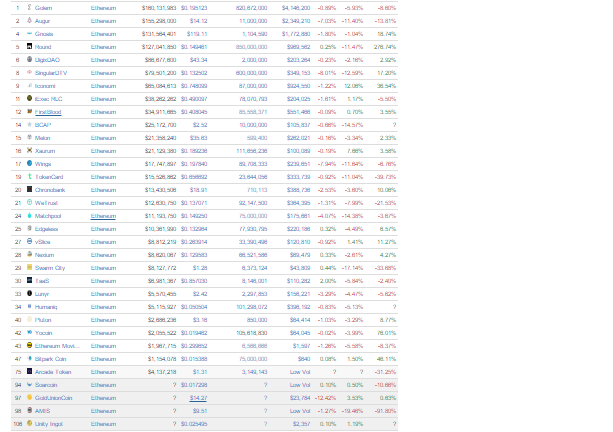The width and height of the screenshot is (613, 432).
Task: Open the $2.42 price link for Lunyr
Action: pos(200,294)
